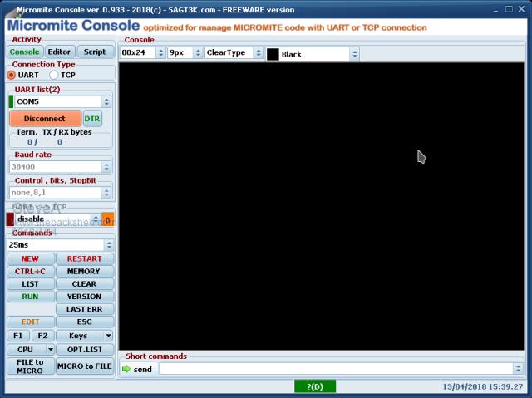532x398 pixels.
Task: Expand the Keys dropdown arrow
Action: [109, 336]
